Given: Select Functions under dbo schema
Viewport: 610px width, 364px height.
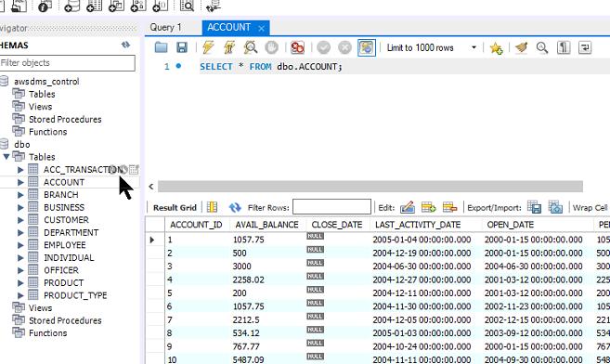Looking at the screenshot, I should tap(47, 332).
